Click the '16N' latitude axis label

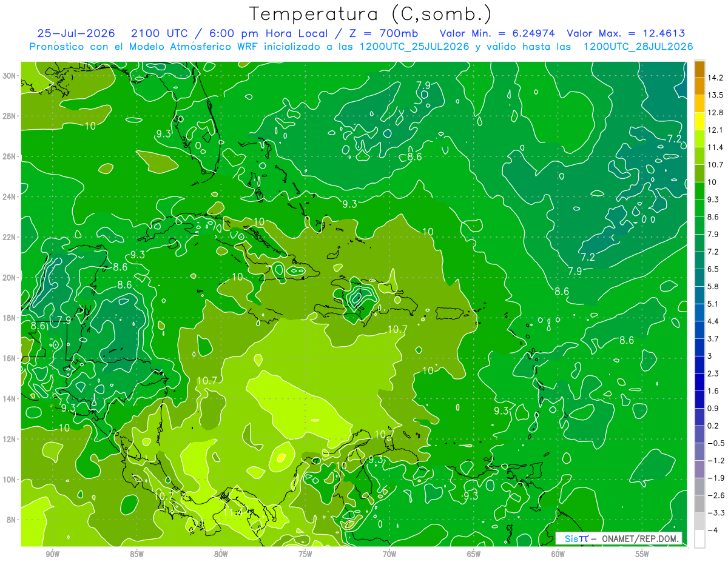(8, 358)
